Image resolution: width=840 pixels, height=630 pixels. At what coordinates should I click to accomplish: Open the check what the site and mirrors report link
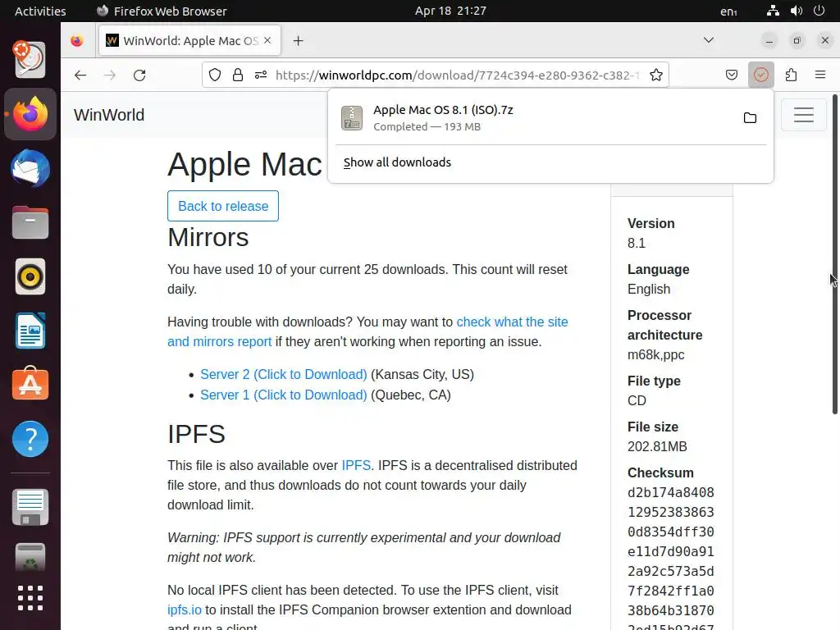click(x=367, y=331)
